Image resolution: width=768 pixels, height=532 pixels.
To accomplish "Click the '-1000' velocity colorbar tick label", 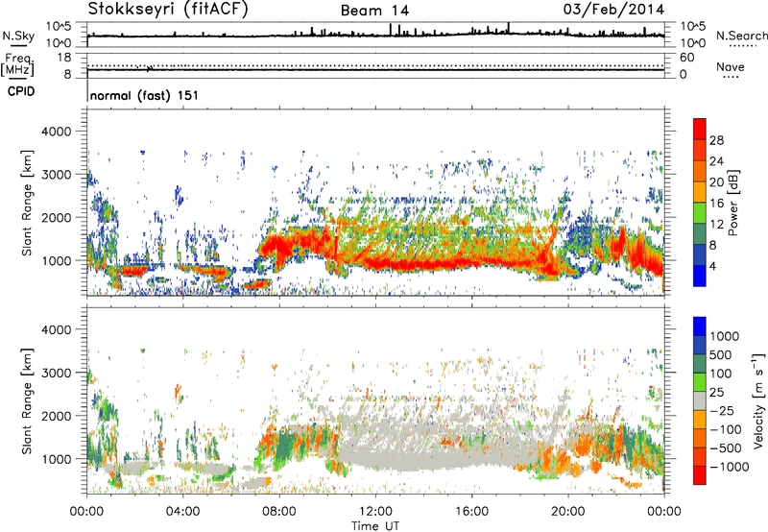I will [x=729, y=467].
